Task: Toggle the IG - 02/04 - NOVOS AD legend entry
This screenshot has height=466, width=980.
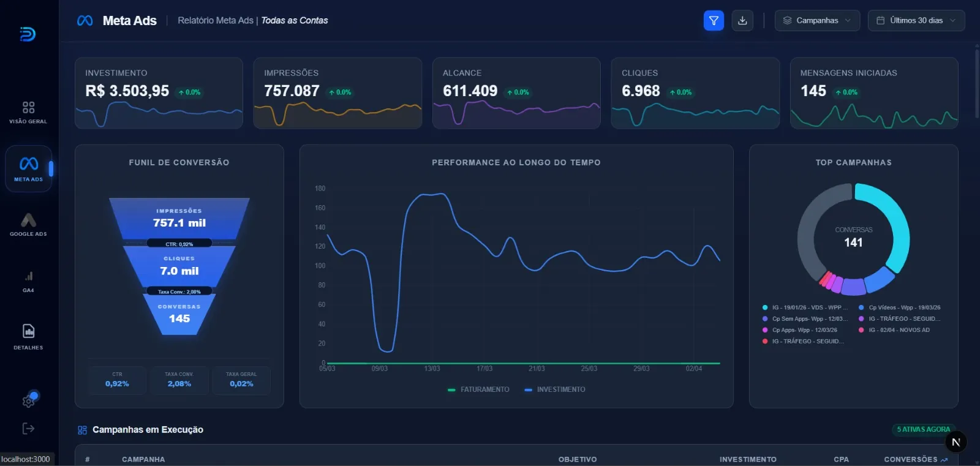Action: [x=894, y=330]
